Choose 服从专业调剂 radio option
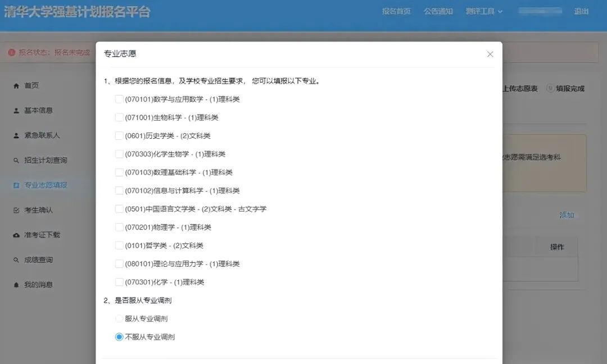This screenshot has height=364, width=607. pos(119,319)
